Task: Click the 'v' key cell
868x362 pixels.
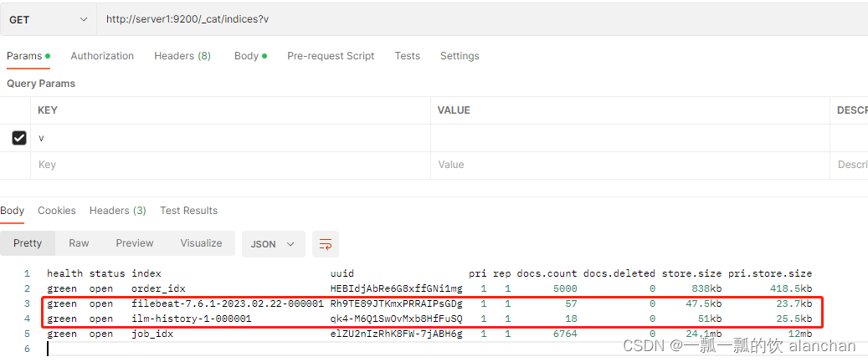Action: (x=230, y=138)
